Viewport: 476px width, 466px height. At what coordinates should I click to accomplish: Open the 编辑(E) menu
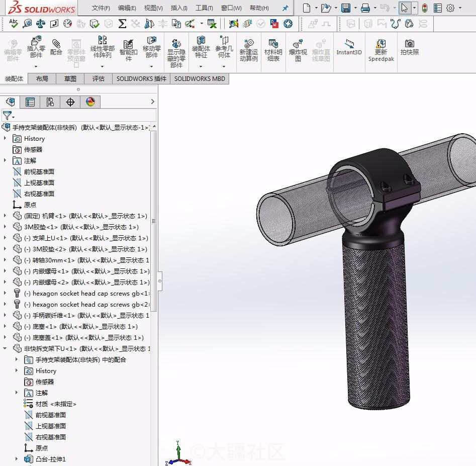[x=127, y=8]
